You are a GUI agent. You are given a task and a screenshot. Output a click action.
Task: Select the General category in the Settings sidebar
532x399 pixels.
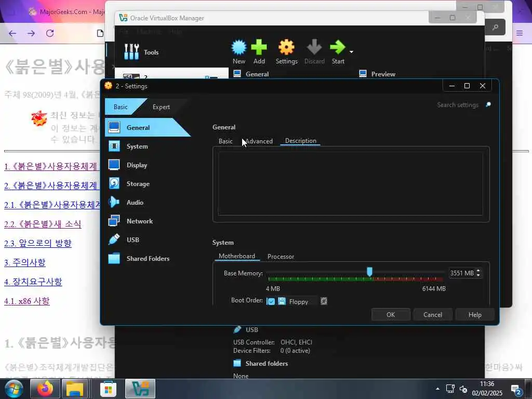(x=148, y=128)
